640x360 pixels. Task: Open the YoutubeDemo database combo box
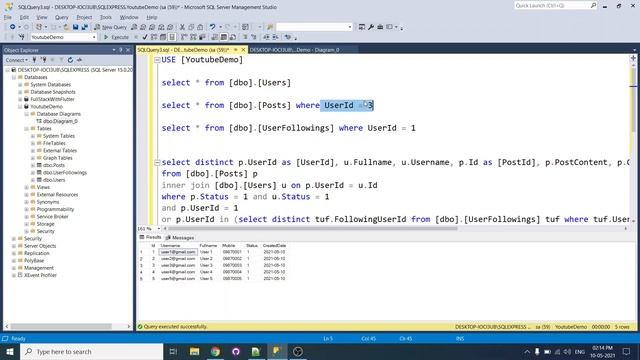coord(63,37)
